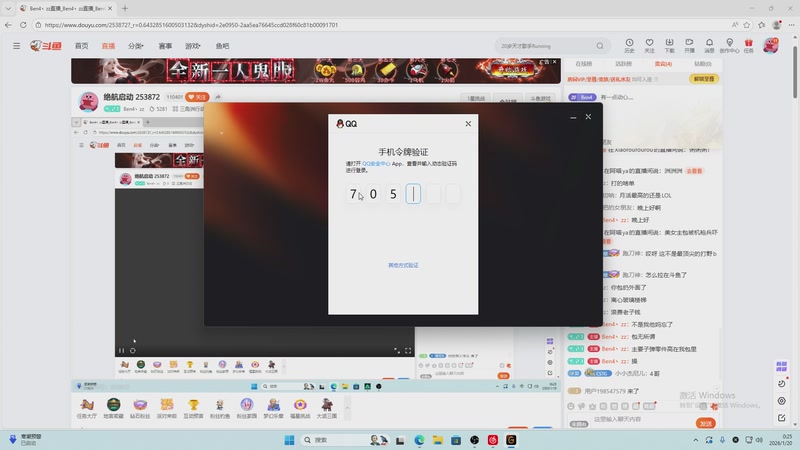The image size is (800, 450).
Task: Open 派对来啦 activity icon
Action: click(167, 408)
